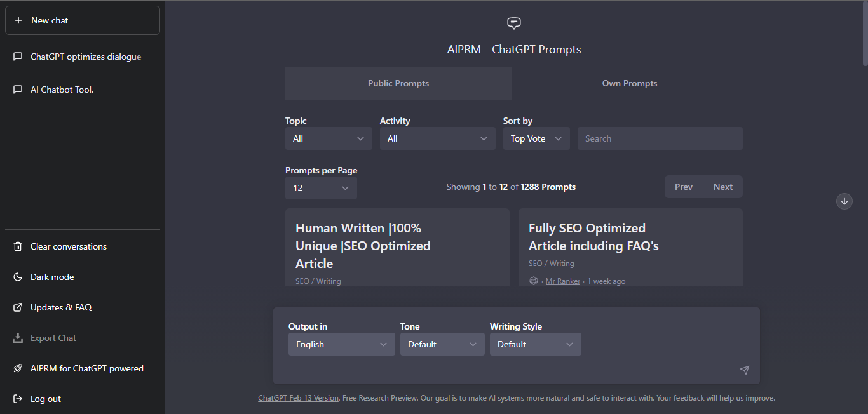868x414 pixels.
Task: Click the Log out arrow icon
Action: coord(18,399)
